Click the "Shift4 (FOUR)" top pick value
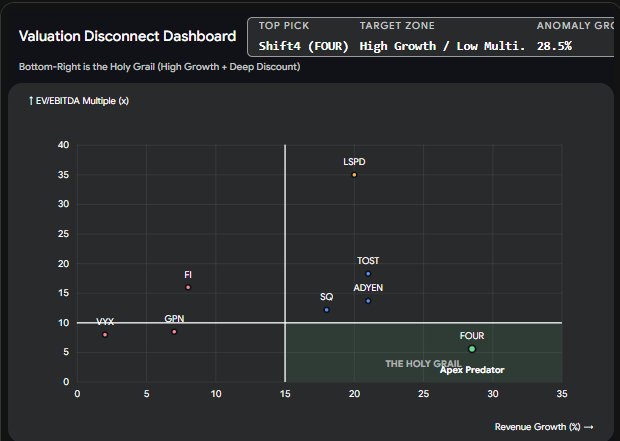This screenshot has width=620, height=441. coord(303,46)
